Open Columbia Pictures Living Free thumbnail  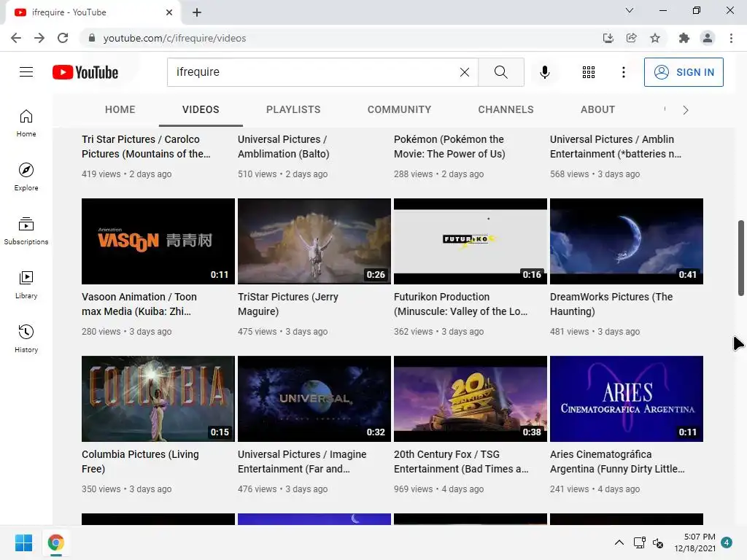(158, 399)
